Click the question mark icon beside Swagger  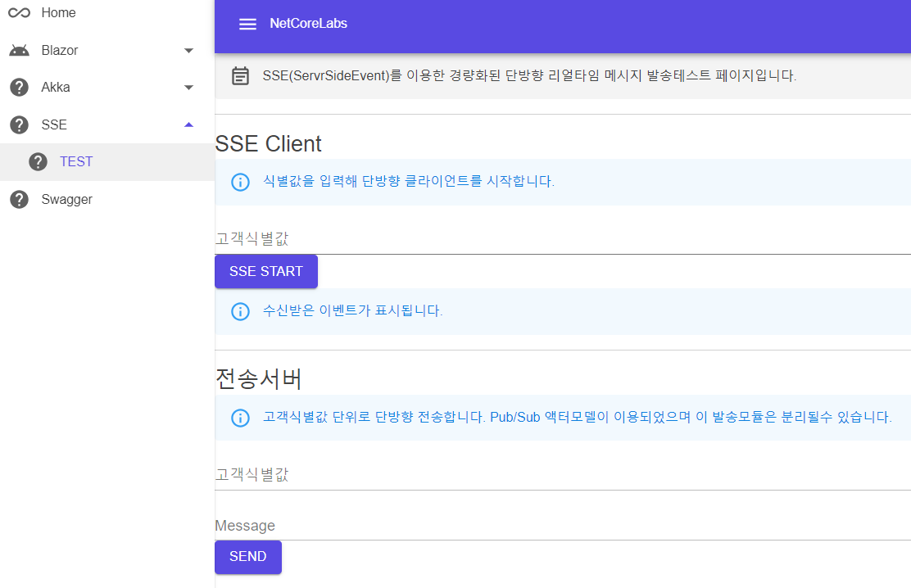(x=19, y=199)
